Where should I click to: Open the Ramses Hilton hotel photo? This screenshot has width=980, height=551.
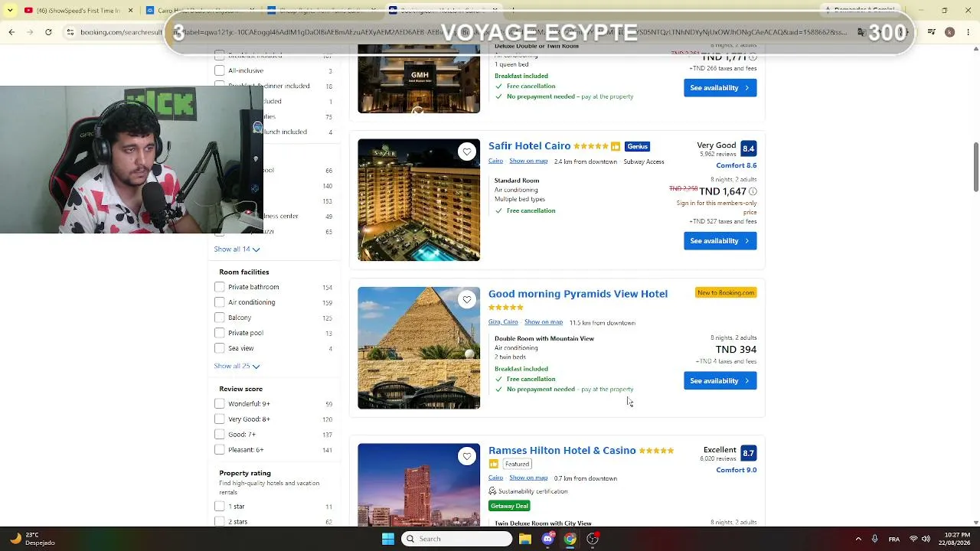click(419, 484)
